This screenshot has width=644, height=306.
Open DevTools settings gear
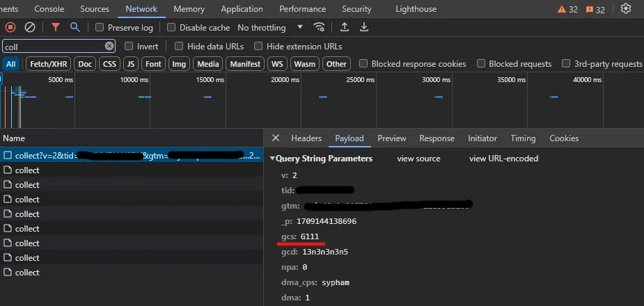click(x=625, y=8)
